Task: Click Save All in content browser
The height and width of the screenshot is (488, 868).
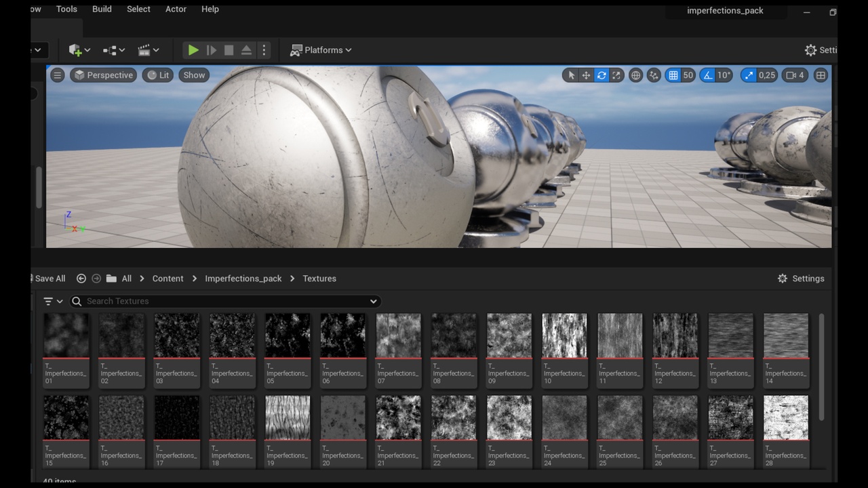Action: (x=49, y=279)
